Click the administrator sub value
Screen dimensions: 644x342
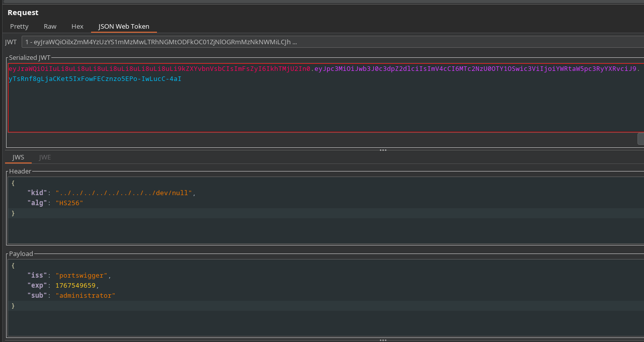click(x=86, y=296)
